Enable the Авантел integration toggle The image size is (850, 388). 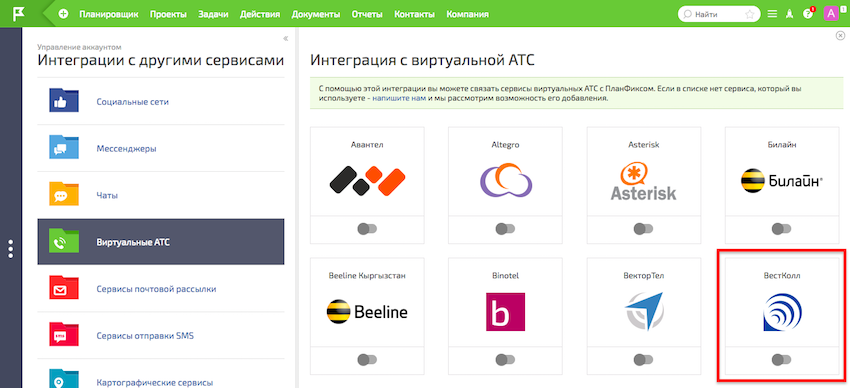(367, 229)
